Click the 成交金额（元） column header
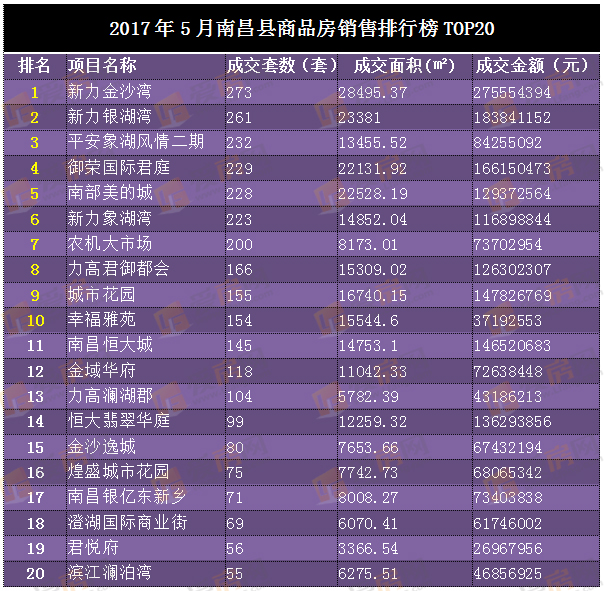 pos(532,65)
